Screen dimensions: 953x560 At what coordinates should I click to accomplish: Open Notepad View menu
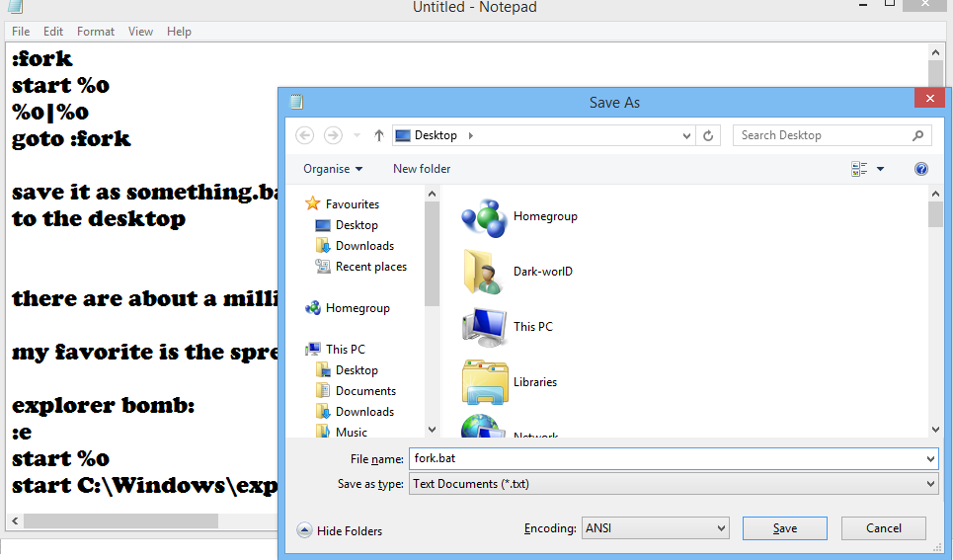tap(140, 31)
